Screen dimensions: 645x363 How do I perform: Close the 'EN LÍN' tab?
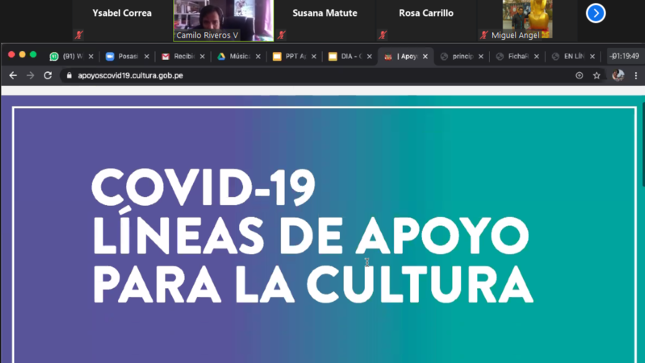(592, 56)
